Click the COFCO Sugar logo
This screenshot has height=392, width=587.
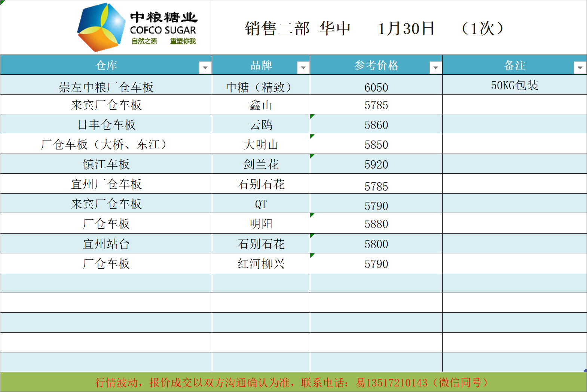137,28
